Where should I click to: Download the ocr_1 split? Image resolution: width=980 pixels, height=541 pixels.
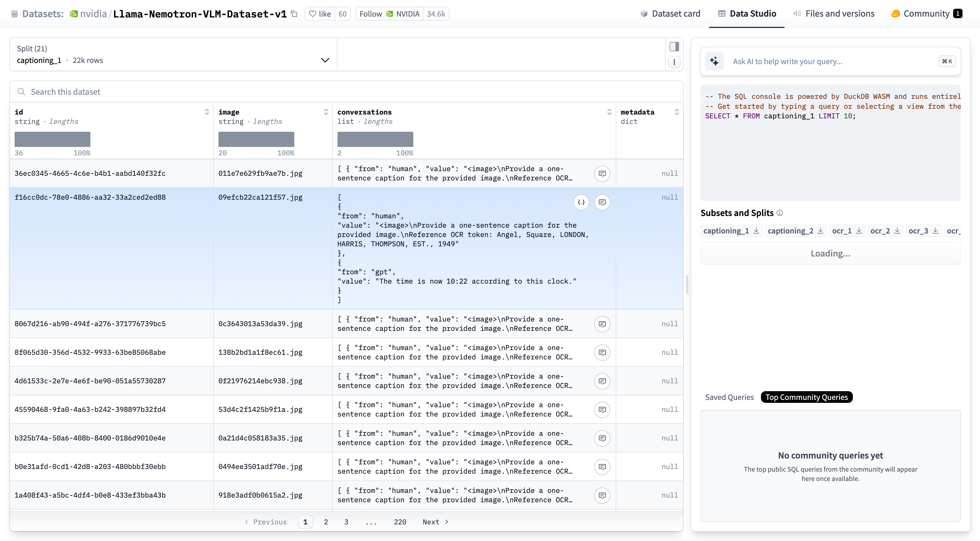pyautogui.click(x=859, y=231)
